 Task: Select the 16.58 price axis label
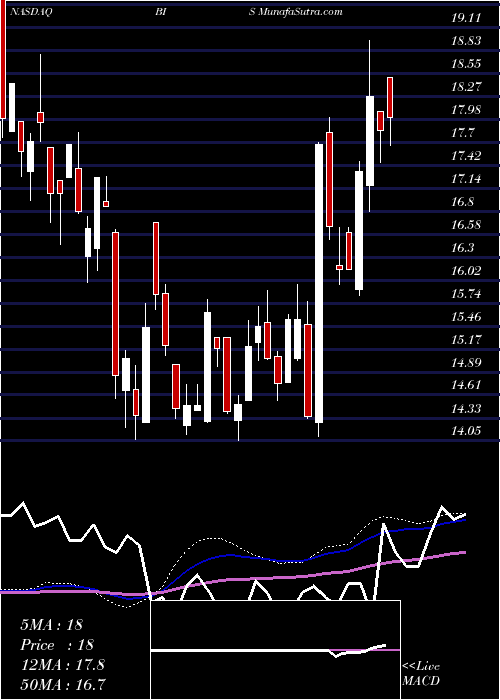(x=466, y=225)
